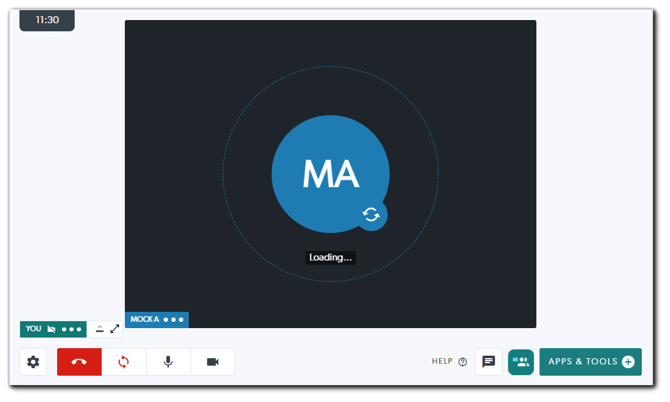Click the reload icon on MA avatar
This screenshot has height=402, width=670.
point(371,214)
